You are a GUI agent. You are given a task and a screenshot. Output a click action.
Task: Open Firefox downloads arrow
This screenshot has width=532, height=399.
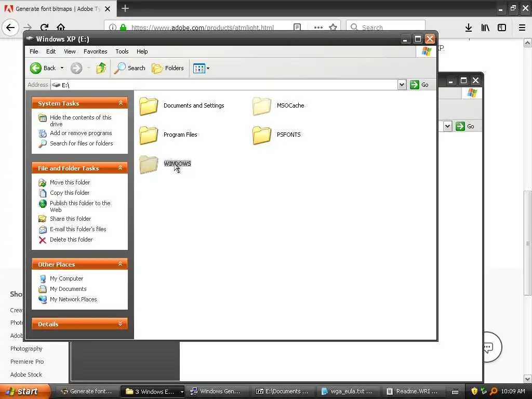(x=469, y=28)
